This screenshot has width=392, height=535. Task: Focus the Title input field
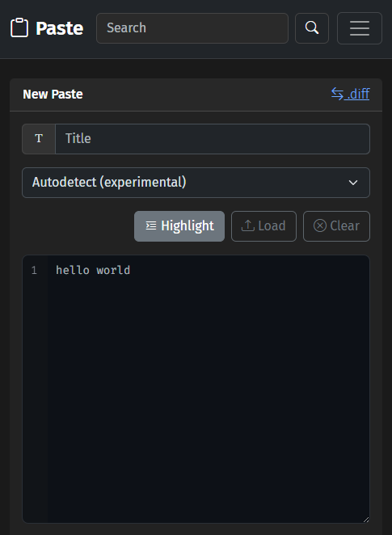pos(213,139)
